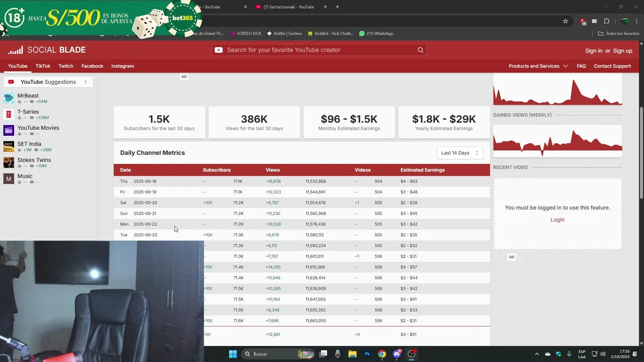Open Last 14 Days dropdown
The width and height of the screenshot is (644, 362).
460,153
